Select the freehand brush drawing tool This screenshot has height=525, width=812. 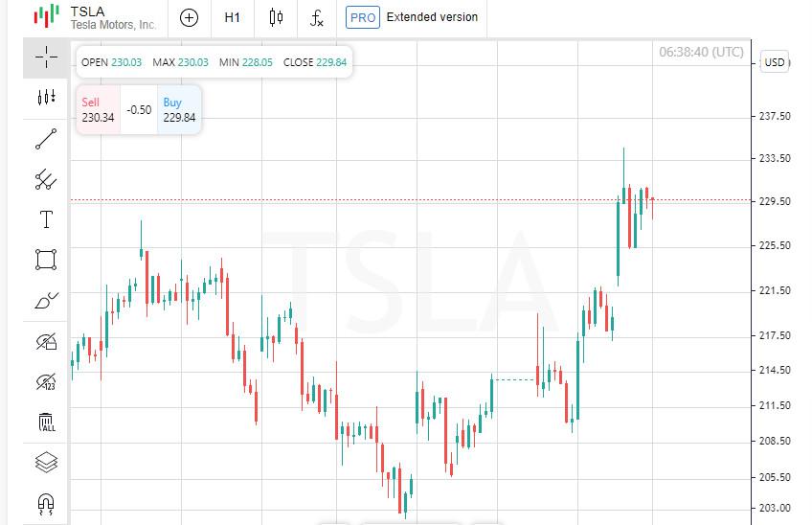46,301
